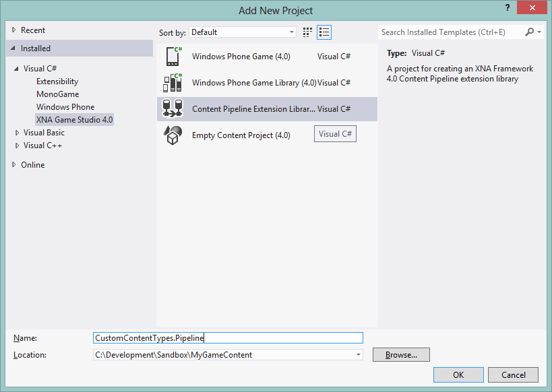
Task: Select the Windows Phone Game template icon
Action: (x=173, y=57)
